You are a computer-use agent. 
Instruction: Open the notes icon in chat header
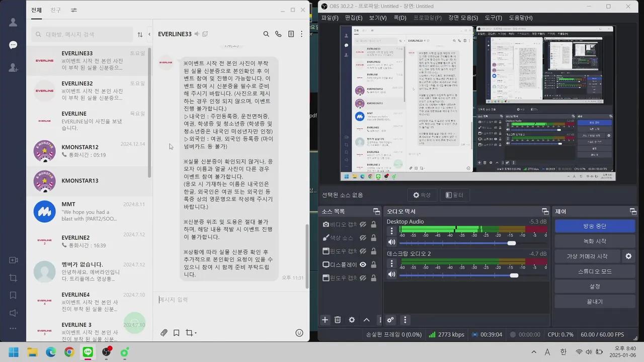pyautogui.click(x=291, y=34)
